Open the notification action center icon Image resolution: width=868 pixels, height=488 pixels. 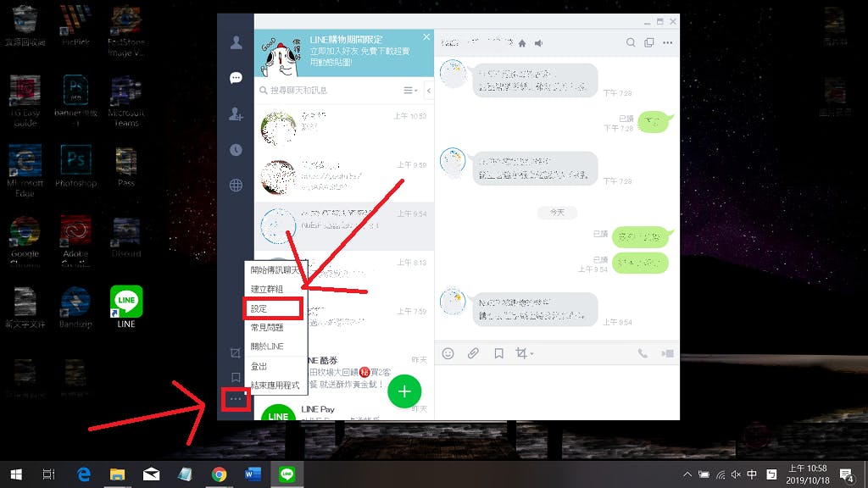click(x=847, y=474)
